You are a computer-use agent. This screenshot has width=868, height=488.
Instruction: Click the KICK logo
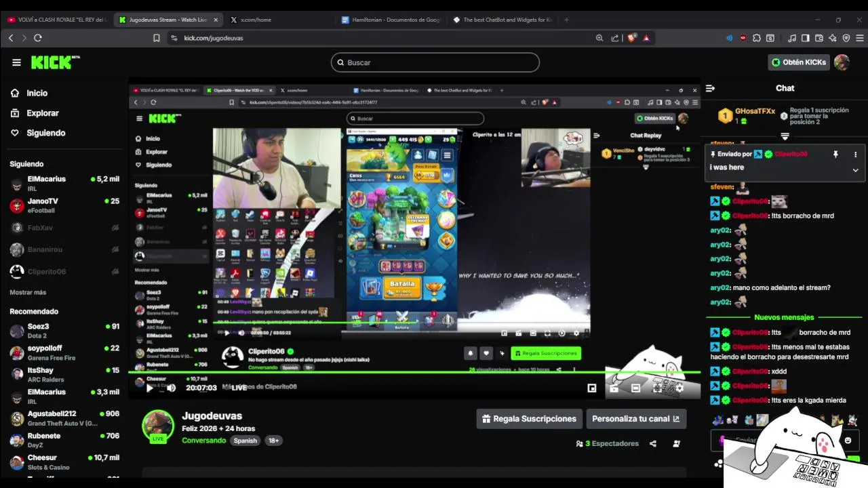(x=55, y=62)
